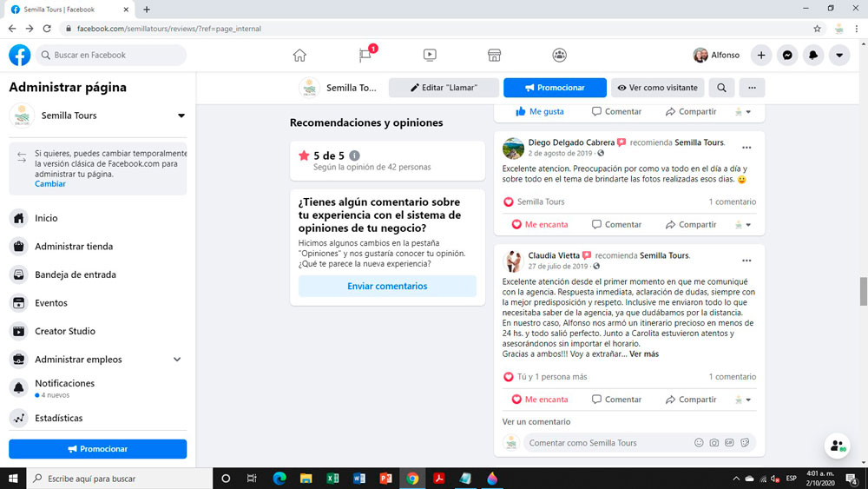868x489 pixels.
Task: Click the Comentar como Semilla Tours field
Action: 640,442
